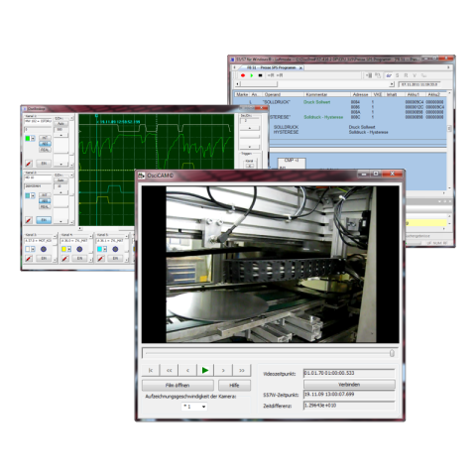Screen dimensions: 476x476
Task: Click the Film öffnen button
Action: pos(178,386)
